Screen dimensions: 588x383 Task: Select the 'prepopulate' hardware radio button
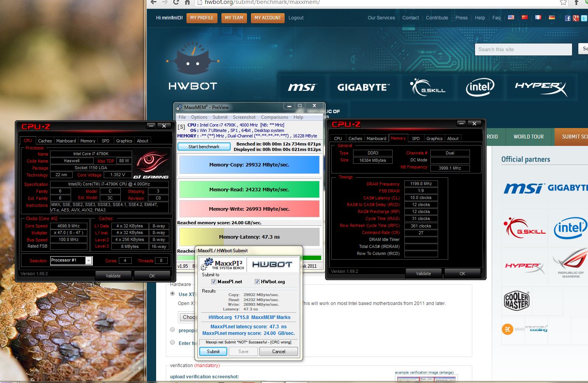point(172,330)
